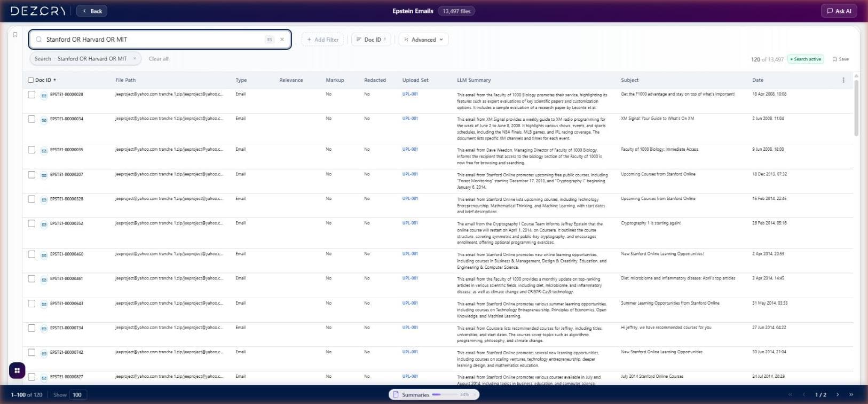Check the box for EPSTE1-00000461
The image size is (868, 404).
pyautogui.click(x=31, y=279)
